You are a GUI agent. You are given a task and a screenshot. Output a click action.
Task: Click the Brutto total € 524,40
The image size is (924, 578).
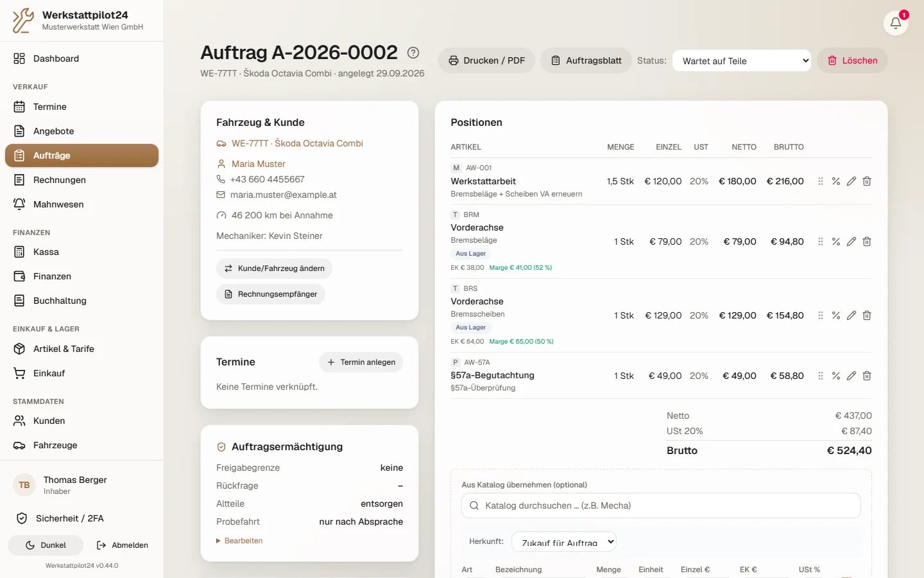[x=850, y=450]
